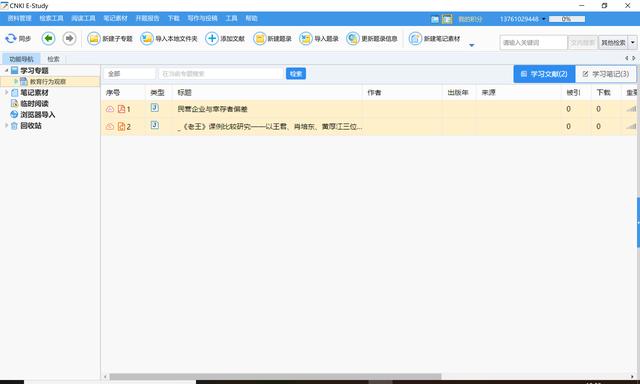Import entries with 导入题录
This screenshot has width=640, height=384.
[x=319, y=39]
